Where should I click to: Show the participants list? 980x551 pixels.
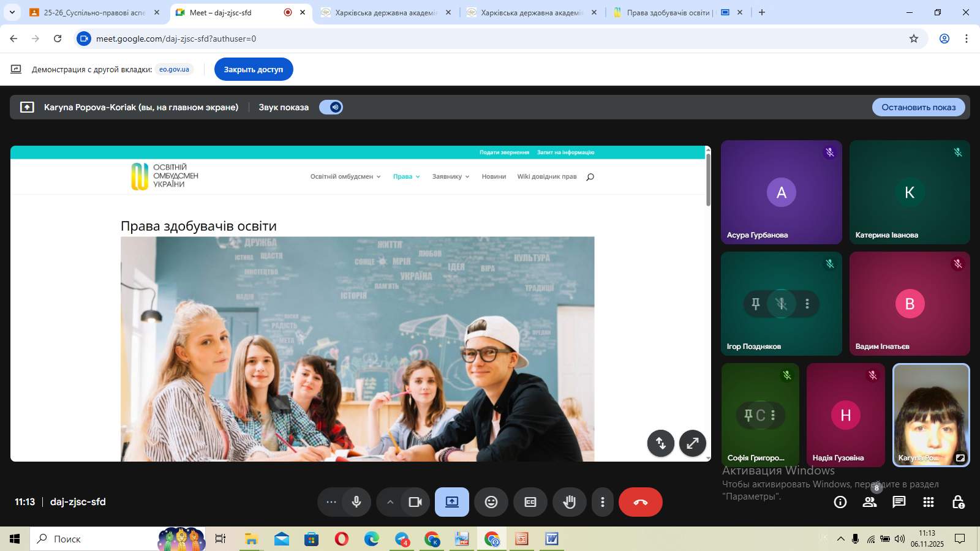click(870, 502)
